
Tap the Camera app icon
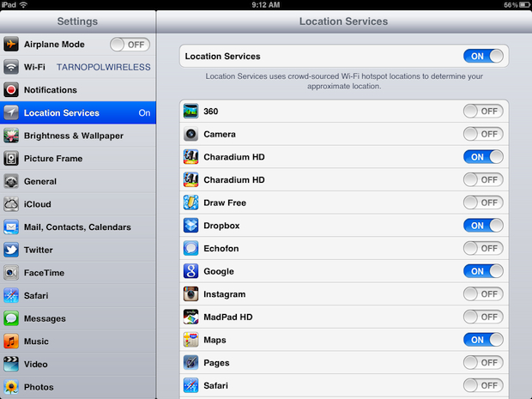click(x=190, y=134)
